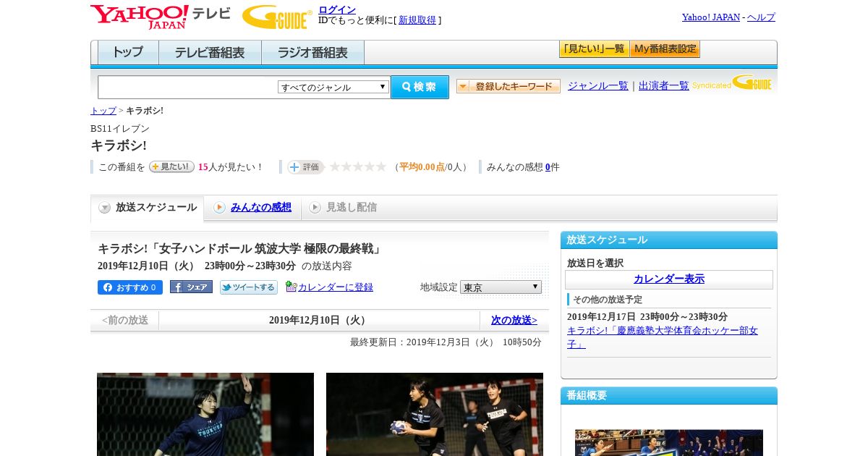
Task: Click the トップ breadcrumb link
Action: [103, 110]
